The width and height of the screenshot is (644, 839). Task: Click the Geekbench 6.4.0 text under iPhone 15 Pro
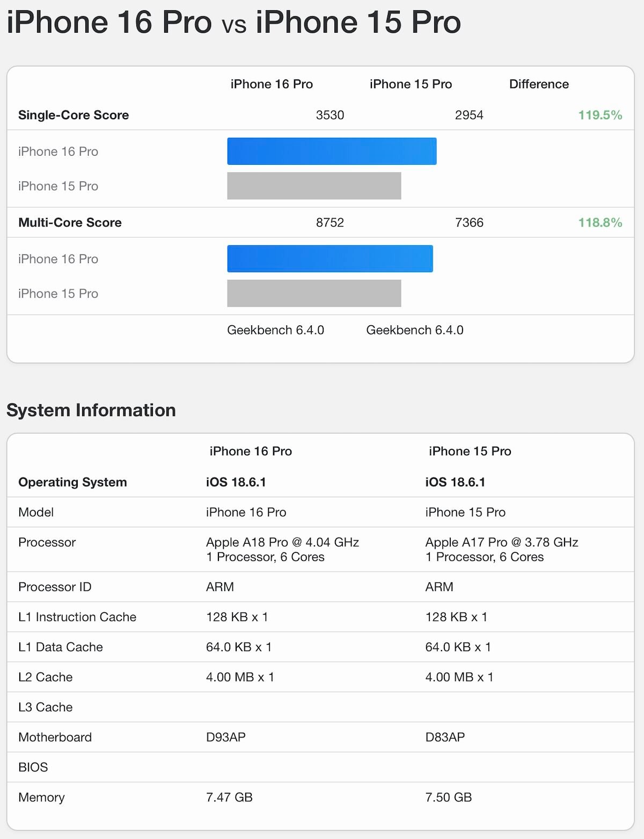pos(415,330)
